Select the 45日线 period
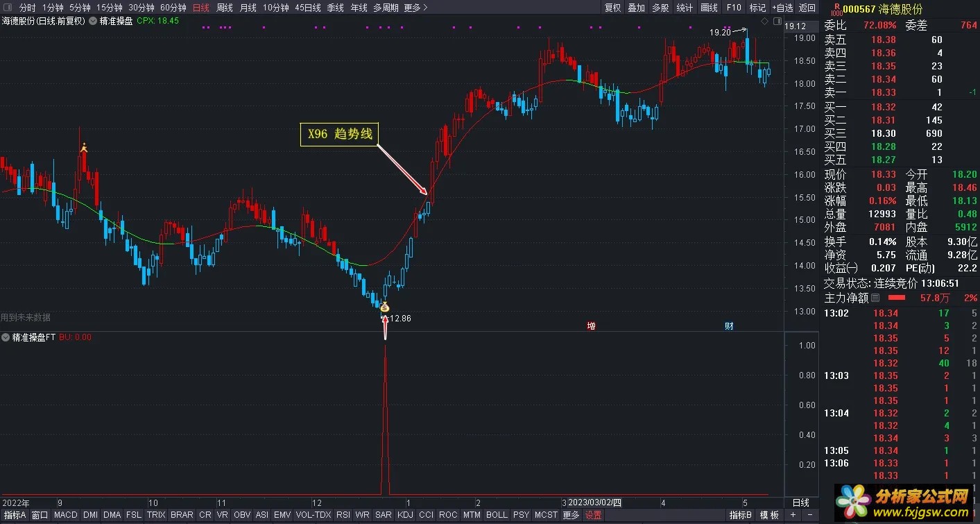Screen dimensions: 980x524 308,8
